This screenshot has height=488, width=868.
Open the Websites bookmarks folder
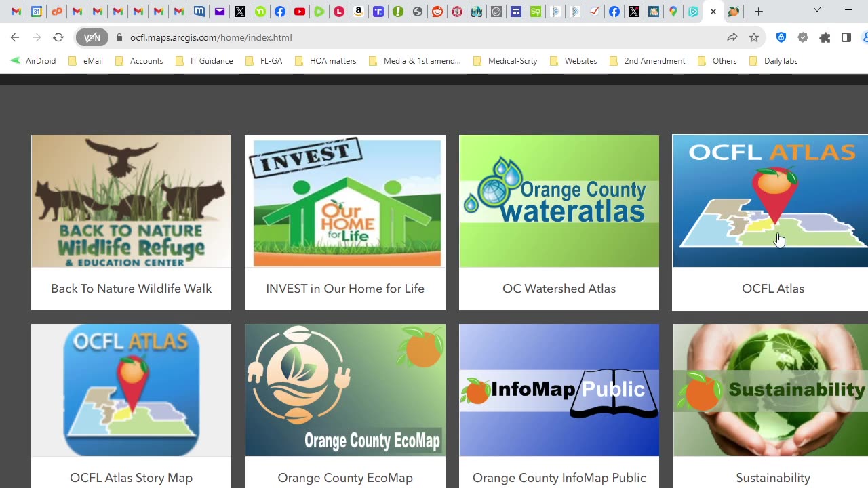pyautogui.click(x=574, y=61)
